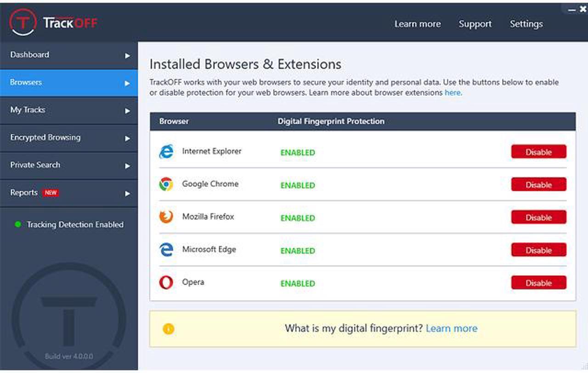Click the TrackOFF logo icon
Viewport: 588px width, 373px height.
click(x=23, y=22)
